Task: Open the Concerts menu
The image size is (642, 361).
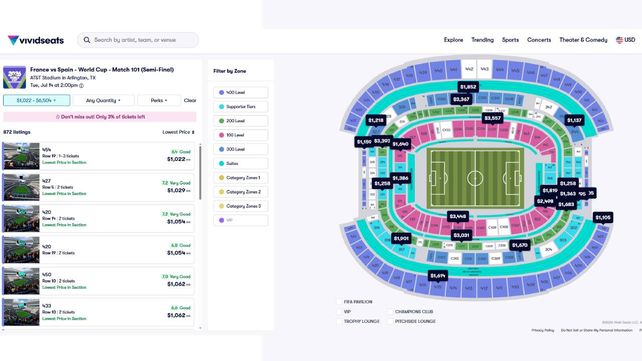Action: coord(539,40)
